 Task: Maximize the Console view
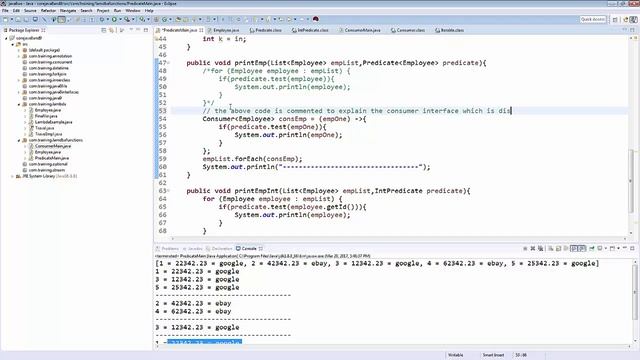click(632, 248)
